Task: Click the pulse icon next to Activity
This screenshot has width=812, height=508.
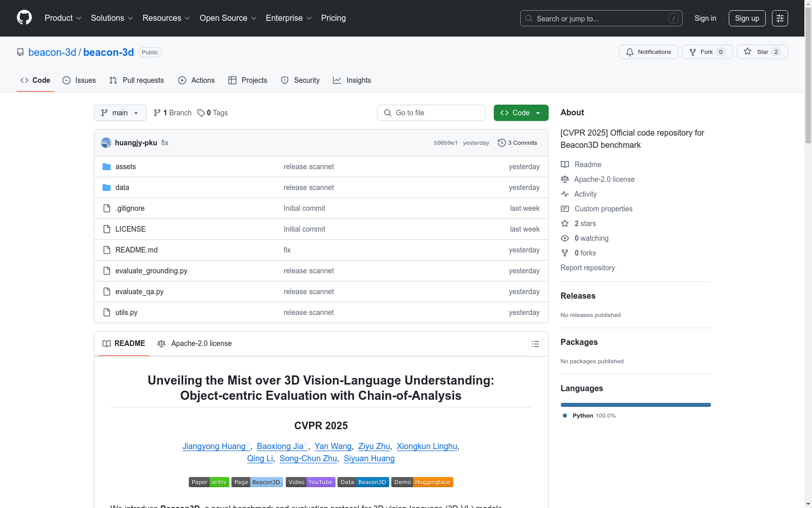Action: point(565,194)
